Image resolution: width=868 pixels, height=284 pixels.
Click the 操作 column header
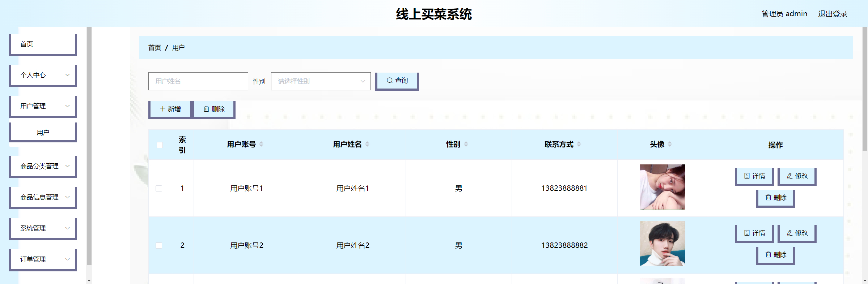coord(775,145)
